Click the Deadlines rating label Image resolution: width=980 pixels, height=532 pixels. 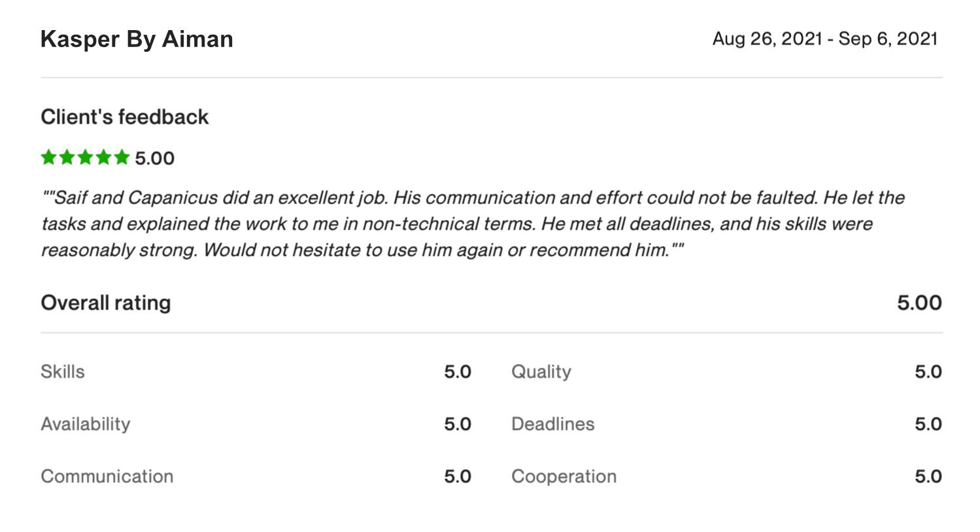pyautogui.click(x=553, y=424)
